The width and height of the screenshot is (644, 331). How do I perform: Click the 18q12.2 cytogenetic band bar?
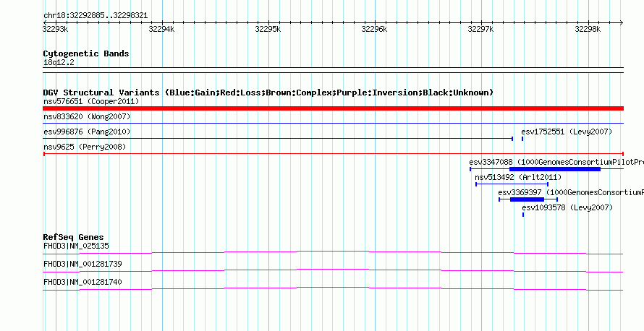(x=333, y=70)
